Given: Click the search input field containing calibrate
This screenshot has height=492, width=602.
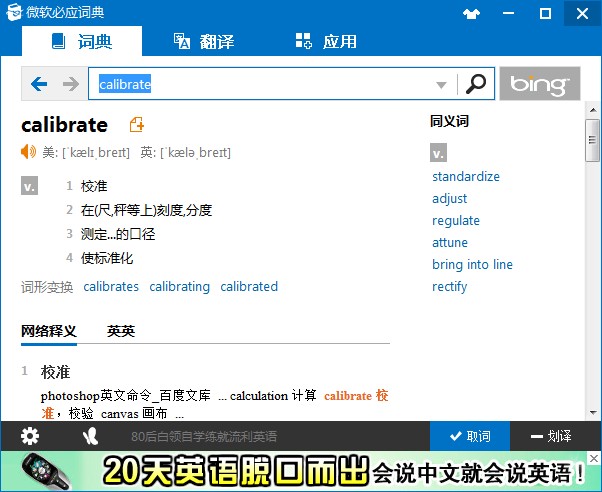Looking at the screenshot, I should pyautogui.click(x=260, y=85).
